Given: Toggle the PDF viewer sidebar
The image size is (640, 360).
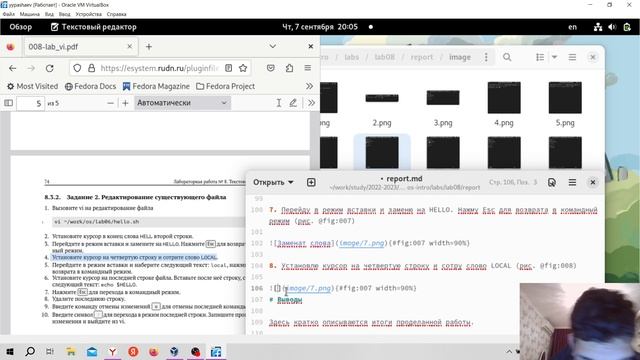Looking at the screenshot, I should 9,103.
